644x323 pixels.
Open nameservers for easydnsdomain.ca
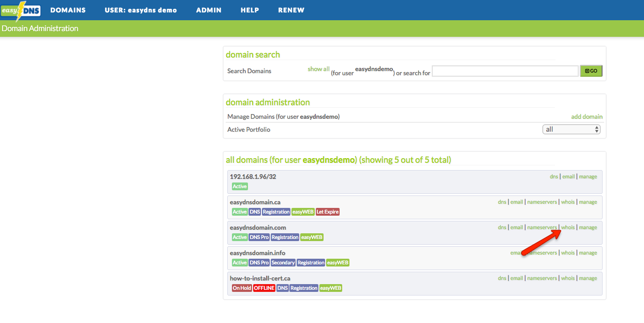click(x=542, y=202)
